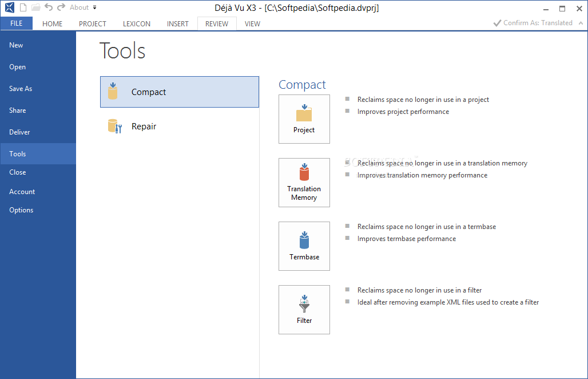Select the Repair tools category
Screen dimensions: 588x379
click(x=179, y=127)
